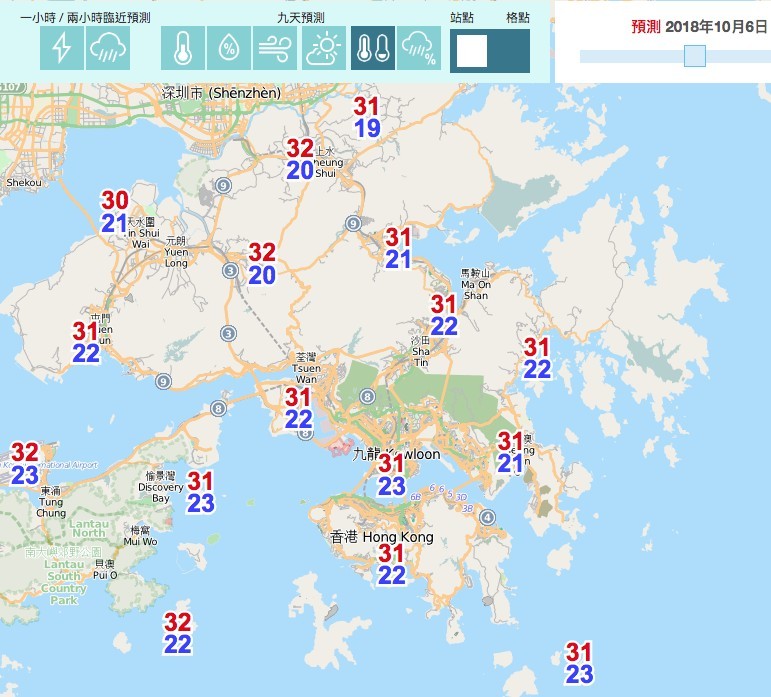
Task: Select the sun and cloud weather icon
Action: (x=325, y=48)
